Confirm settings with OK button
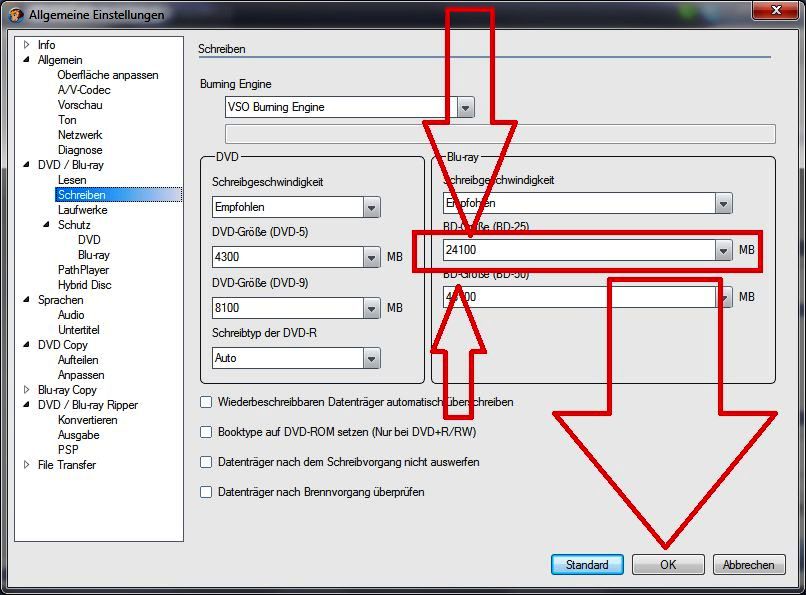 pos(668,565)
